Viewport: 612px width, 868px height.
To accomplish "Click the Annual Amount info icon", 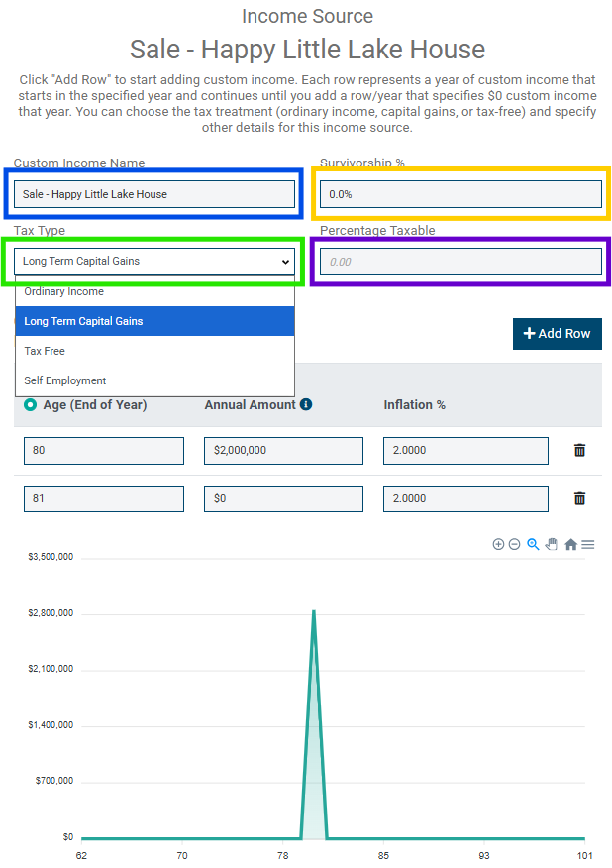I will [x=306, y=404].
